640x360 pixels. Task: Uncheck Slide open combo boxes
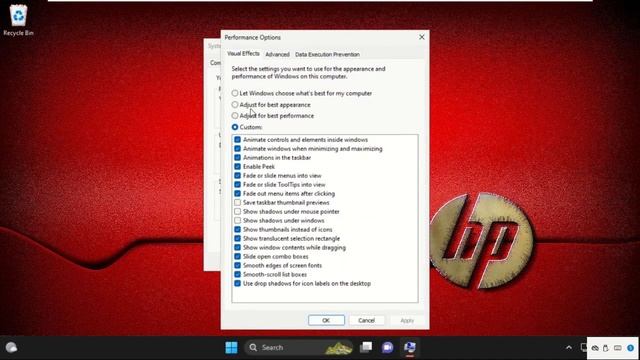[x=238, y=256]
